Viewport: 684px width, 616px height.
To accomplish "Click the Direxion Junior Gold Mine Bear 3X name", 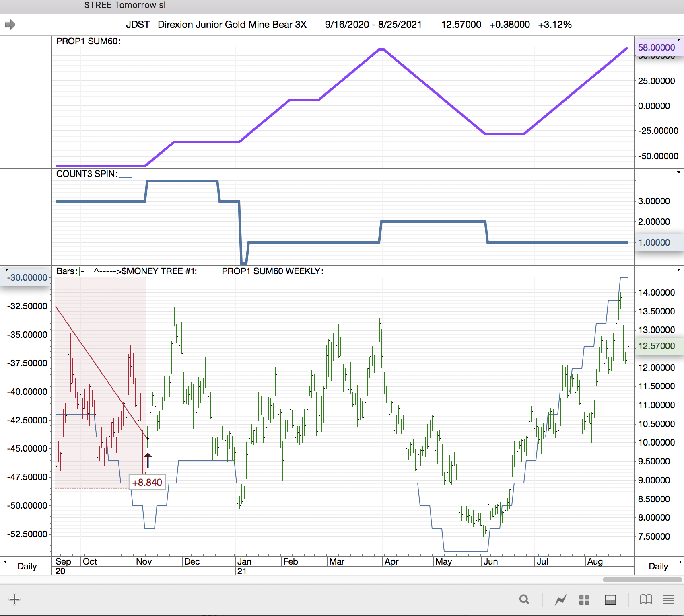I will pyautogui.click(x=232, y=25).
